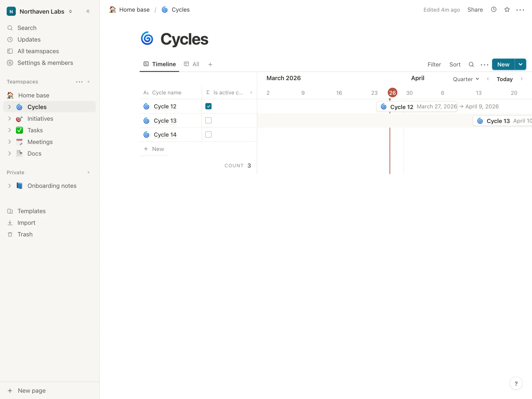Open the Cycle 14 row in the table
532x399 pixels.
click(165, 135)
